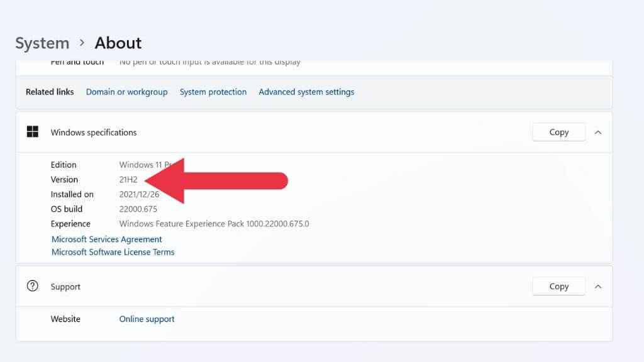The width and height of the screenshot is (644, 362).
Task: Open Advanced system settings link
Action: (306, 92)
